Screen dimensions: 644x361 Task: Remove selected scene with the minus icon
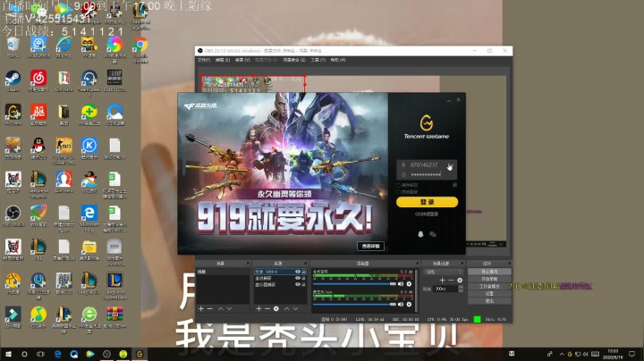(210, 308)
